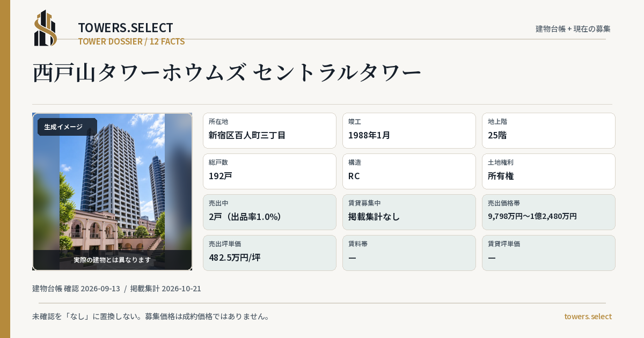
Task: Click the 未確認を「なし」に置換しない disclaimer note
Action: coord(151,317)
